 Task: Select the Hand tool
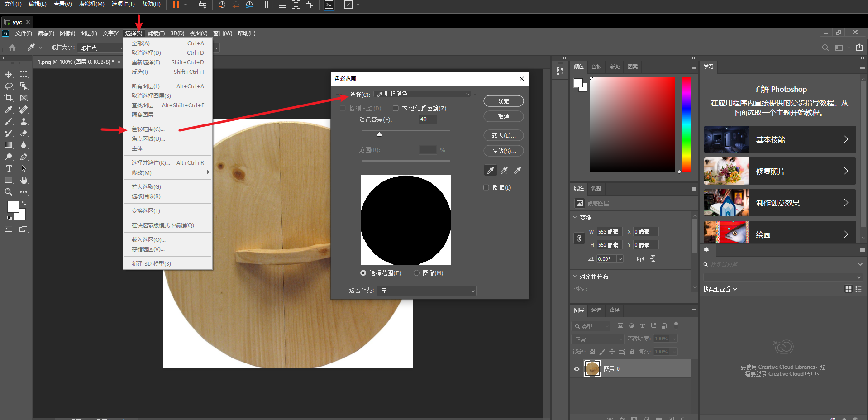pos(24,181)
